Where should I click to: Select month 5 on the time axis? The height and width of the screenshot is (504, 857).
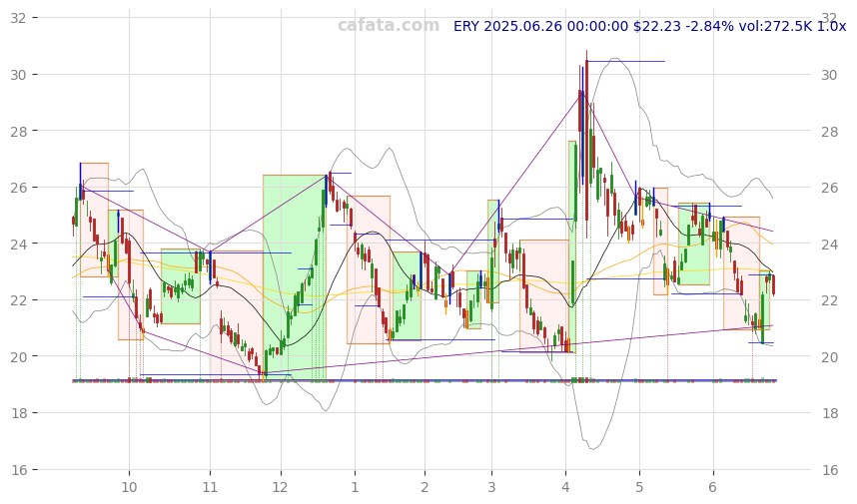(x=639, y=487)
